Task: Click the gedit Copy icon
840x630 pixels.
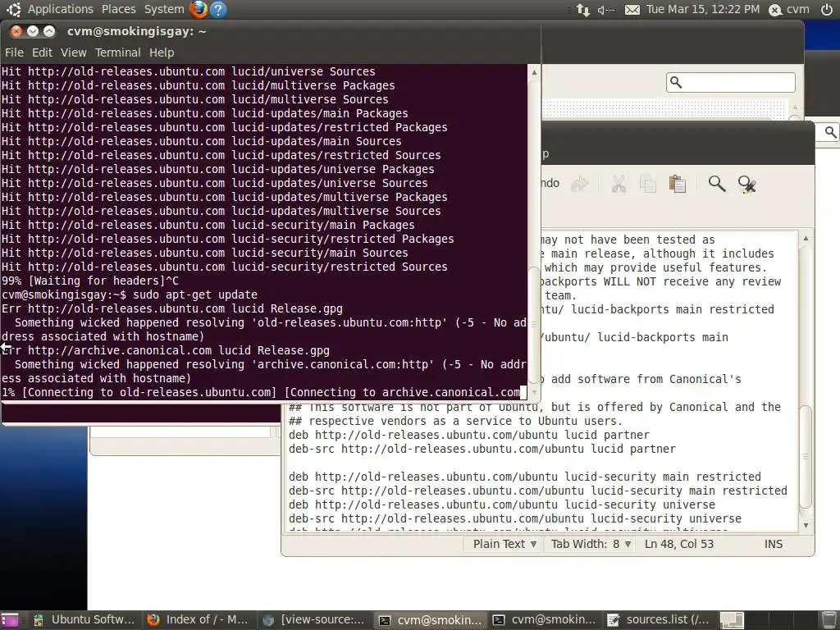Action: pyautogui.click(x=648, y=185)
